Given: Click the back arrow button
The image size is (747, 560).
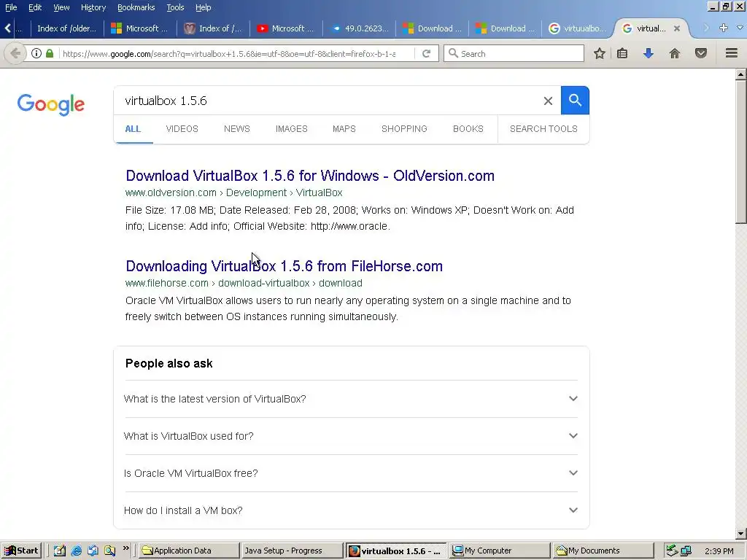Looking at the screenshot, I should (15, 53).
